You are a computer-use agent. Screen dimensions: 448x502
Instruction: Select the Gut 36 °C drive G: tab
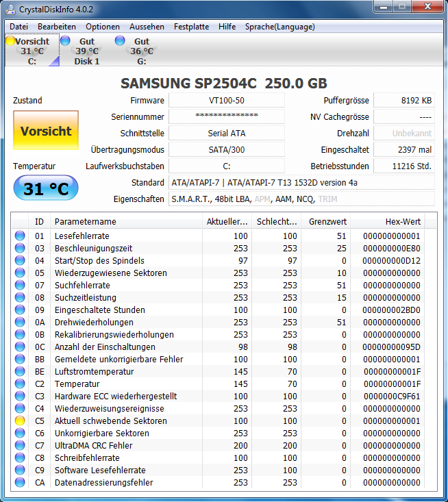point(142,51)
